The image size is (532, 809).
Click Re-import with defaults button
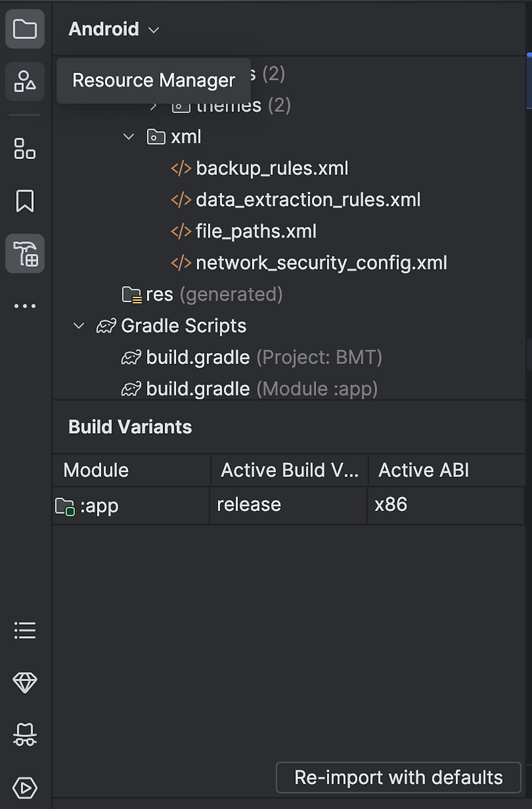tap(398, 778)
